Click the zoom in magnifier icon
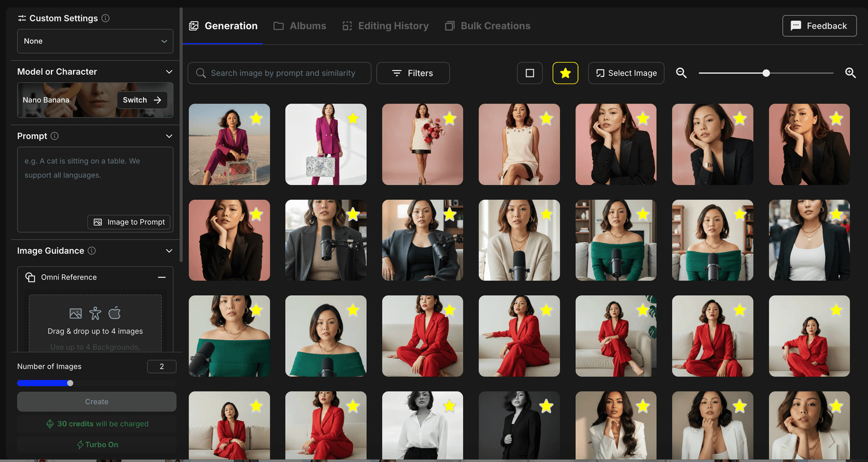 coord(850,73)
